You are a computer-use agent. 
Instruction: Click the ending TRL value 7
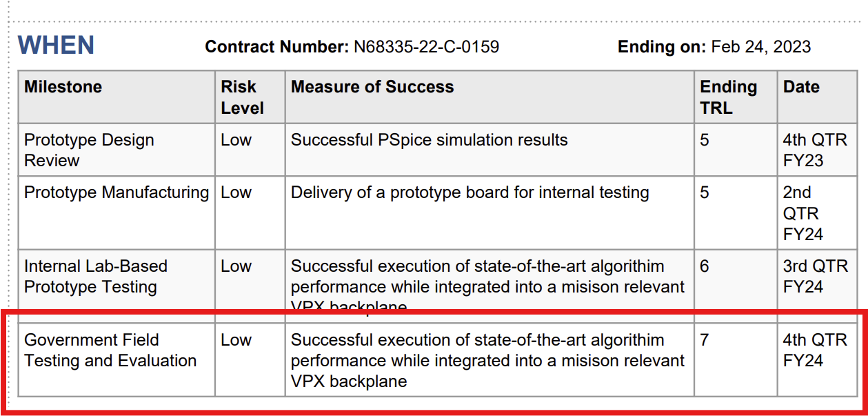click(704, 340)
